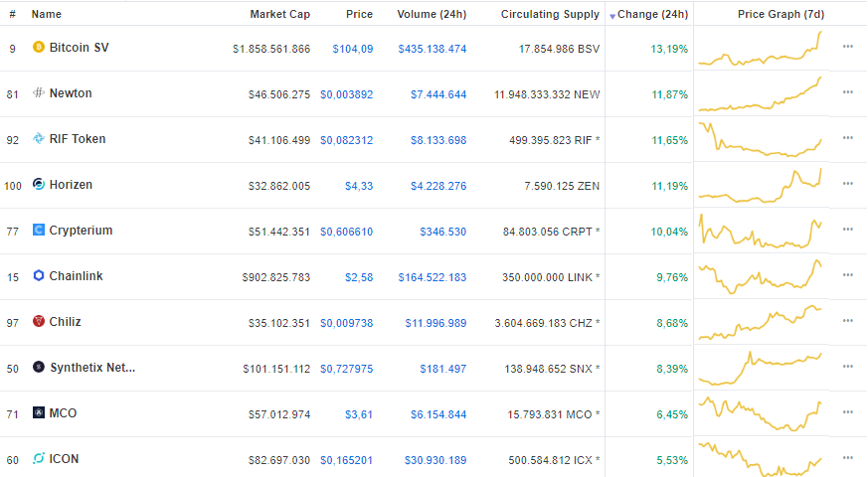Click the ICON coin logo
The image size is (868, 477).
coord(38,458)
